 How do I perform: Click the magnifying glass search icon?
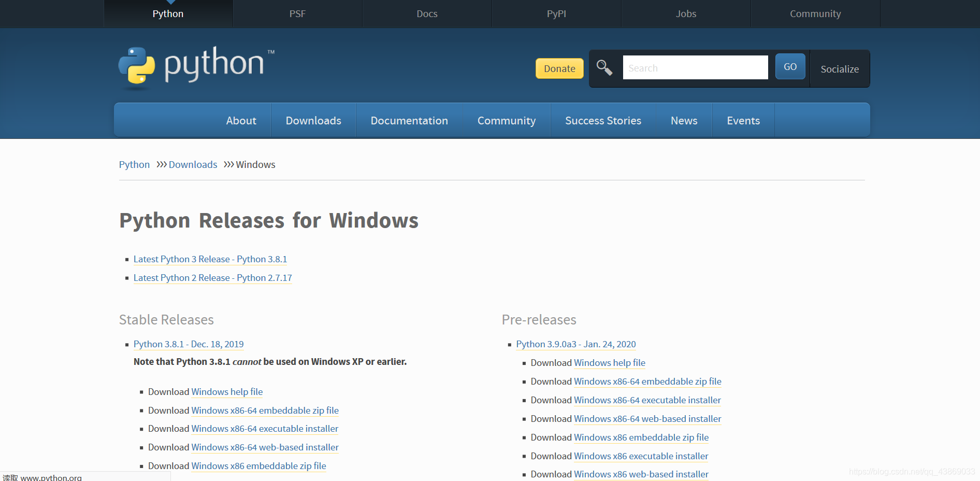604,67
